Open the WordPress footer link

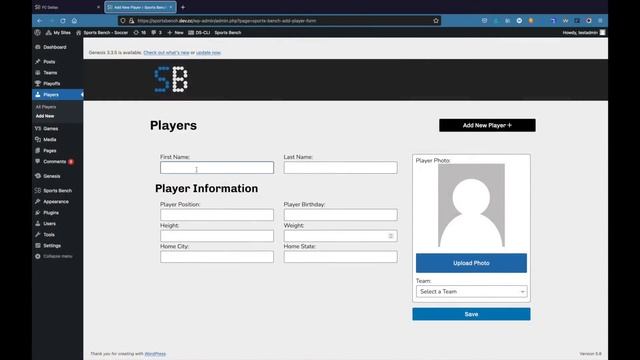155,353
